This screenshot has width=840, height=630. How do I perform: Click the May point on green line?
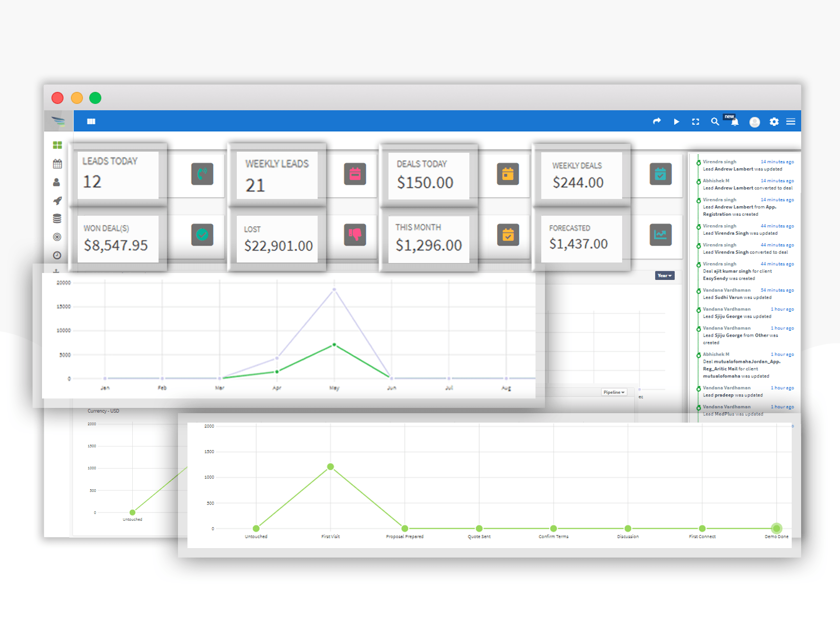tap(334, 345)
